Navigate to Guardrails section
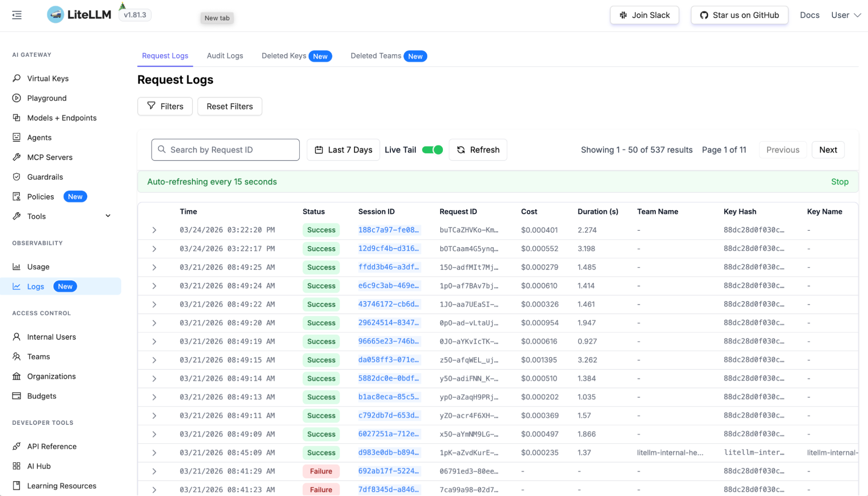Image resolution: width=868 pixels, height=496 pixels. point(46,177)
